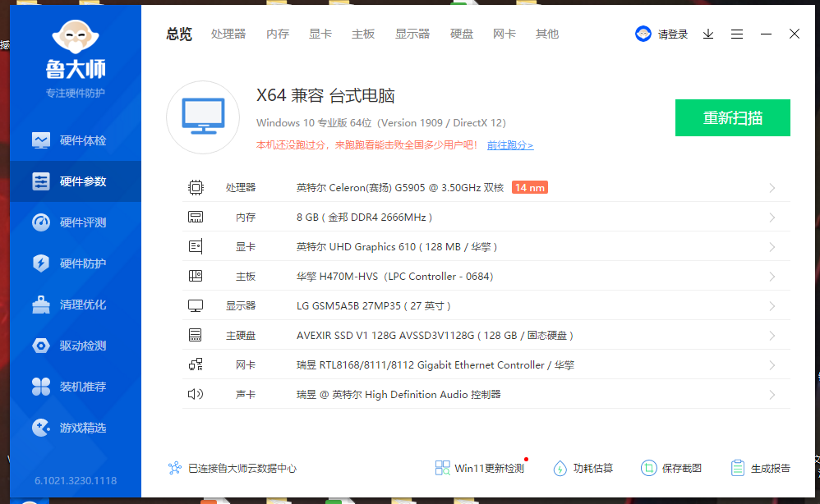Click the Celeron G5905 processor text
The height and width of the screenshot is (504, 820).
[400, 187]
